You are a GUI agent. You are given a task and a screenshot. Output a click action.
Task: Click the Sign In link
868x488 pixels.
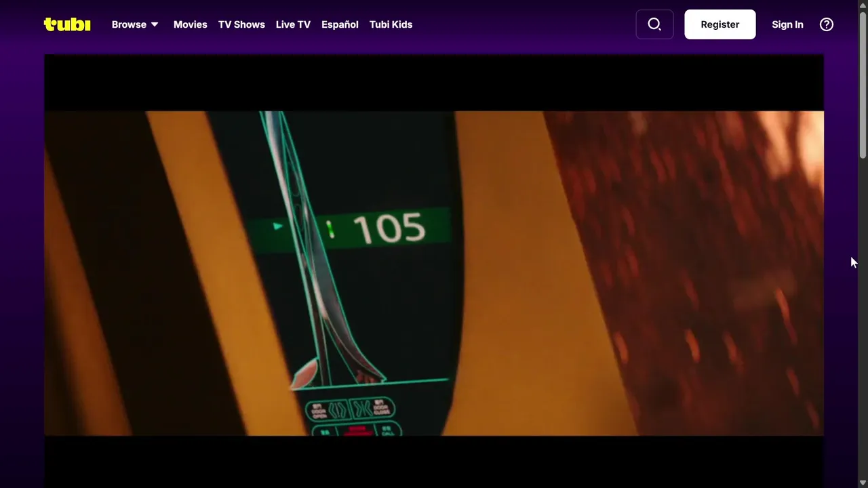coord(787,24)
